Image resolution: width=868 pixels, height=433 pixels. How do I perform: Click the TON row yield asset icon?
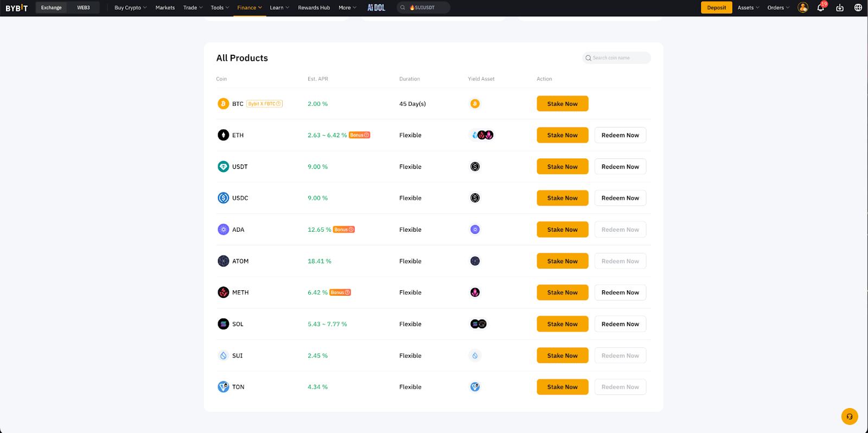click(475, 387)
